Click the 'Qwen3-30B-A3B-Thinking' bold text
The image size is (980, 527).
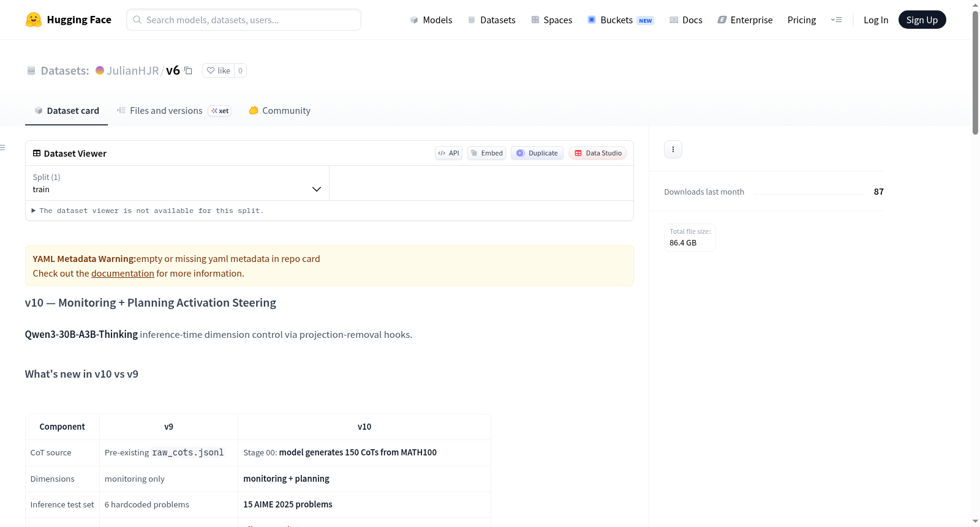[x=81, y=334]
